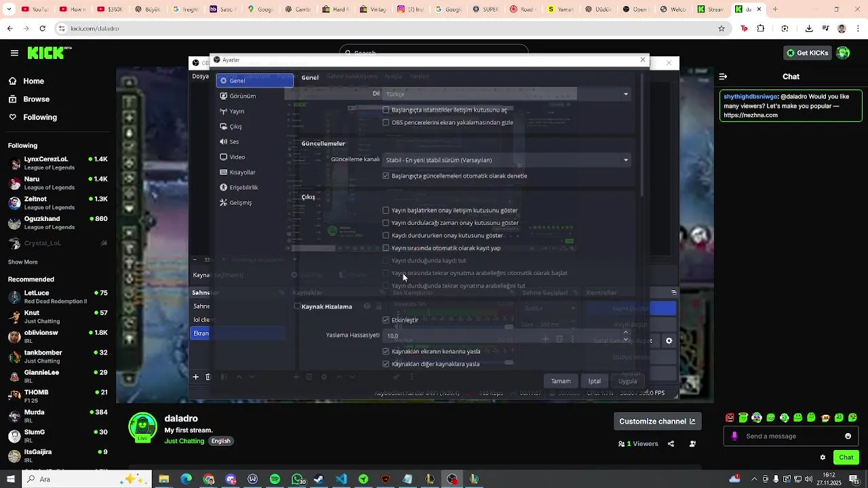Reload the page

(42, 28)
